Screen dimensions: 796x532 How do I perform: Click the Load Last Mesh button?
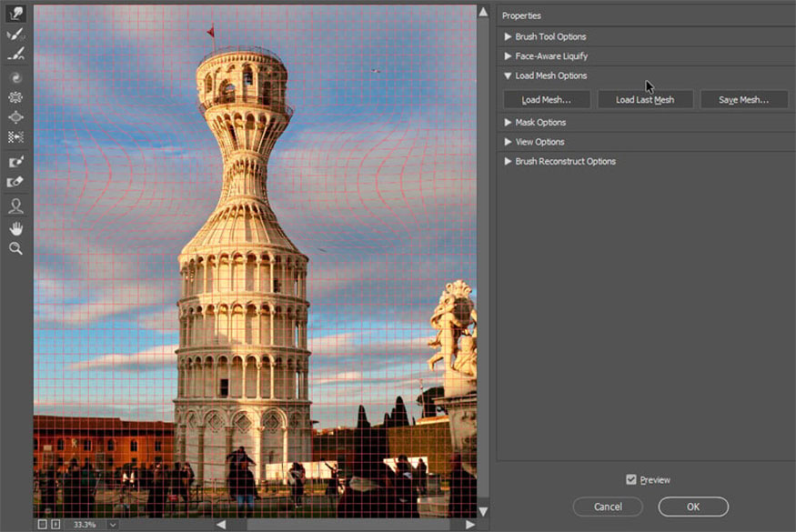coord(645,100)
